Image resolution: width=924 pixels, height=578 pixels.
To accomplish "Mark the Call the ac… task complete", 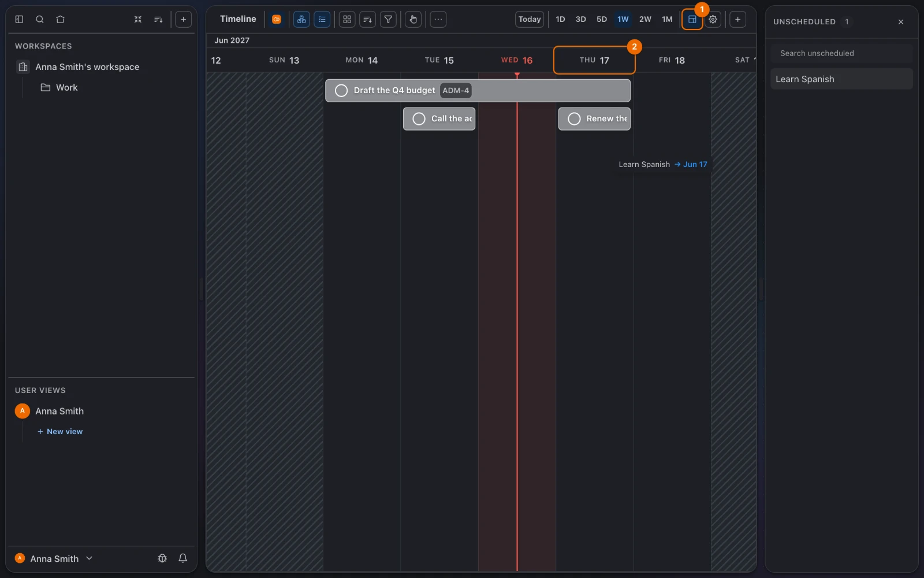I will tap(419, 118).
